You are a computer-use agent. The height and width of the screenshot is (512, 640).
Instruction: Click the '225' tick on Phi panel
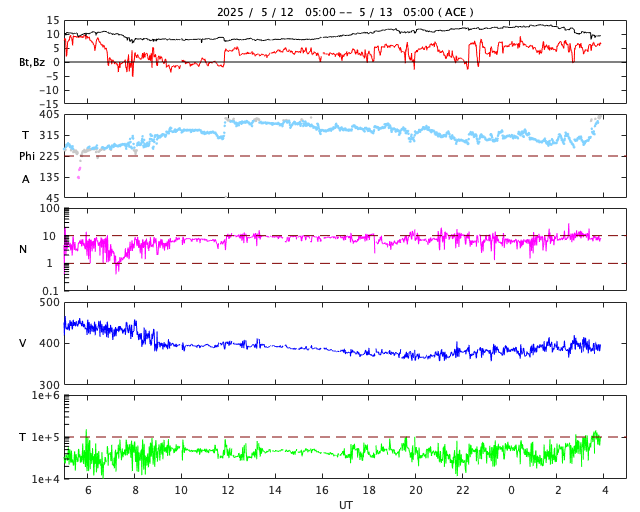(x=49, y=156)
